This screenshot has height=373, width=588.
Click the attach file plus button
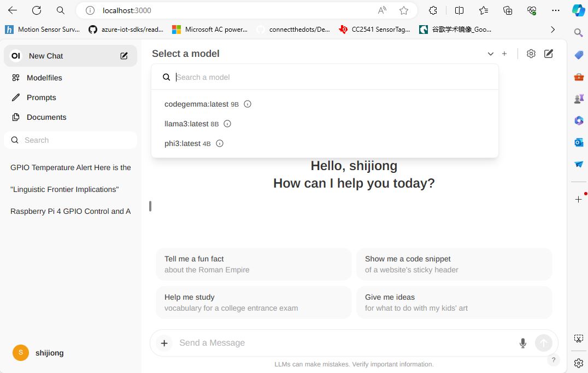(164, 343)
